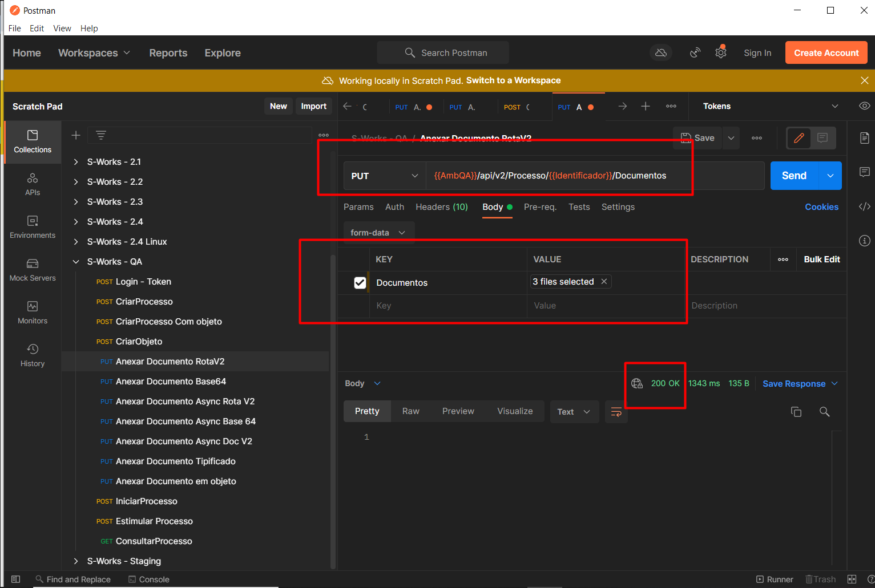
Task: Switch to the Params tab
Action: (358, 207)
